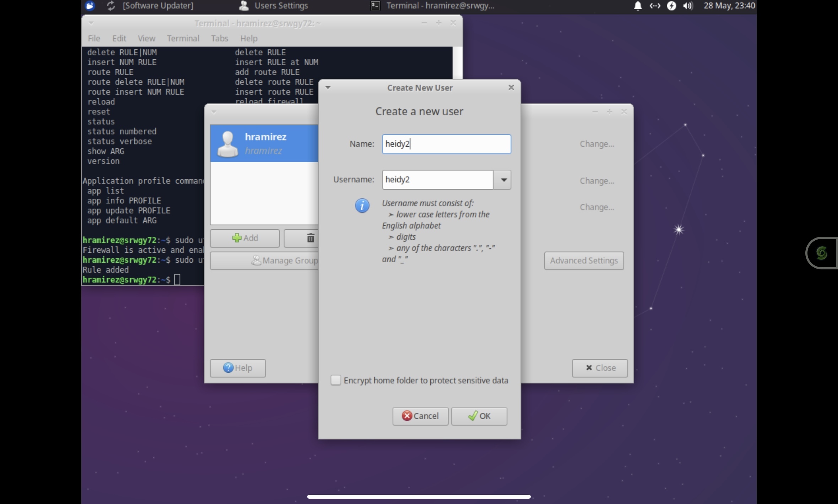
Task: Open the Xfce whisker menu mouse icon
Action: point(90,6)
